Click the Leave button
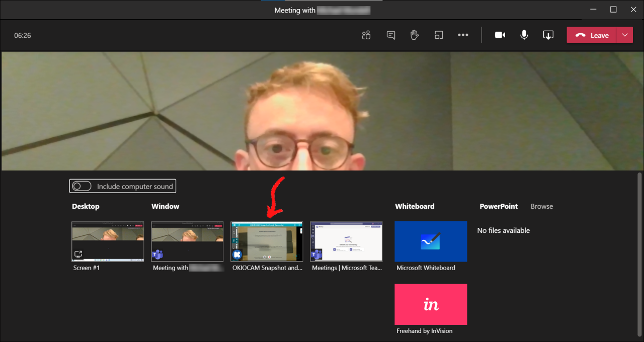This screenshot has width=644, height=342. [x=596, y=35]
